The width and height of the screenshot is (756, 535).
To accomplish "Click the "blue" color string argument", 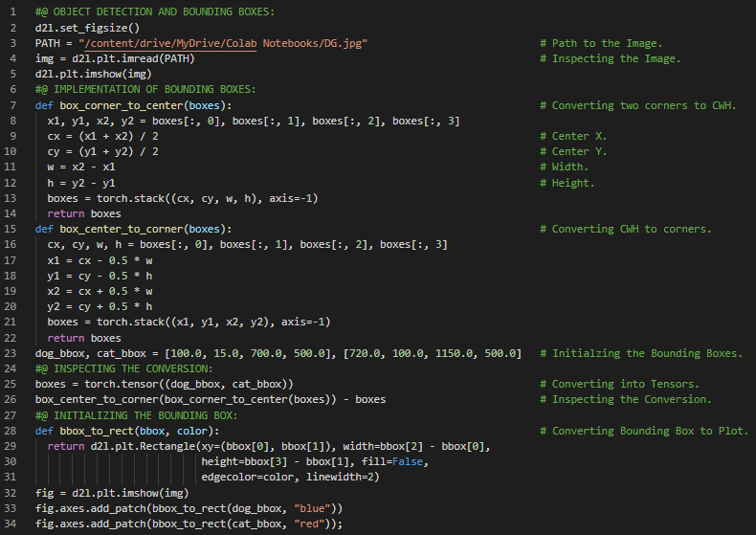I will tap(312, 508).
